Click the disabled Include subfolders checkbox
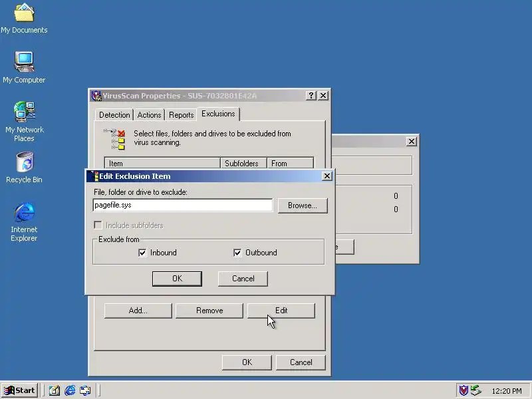532x399 pixels. [98, 225]
